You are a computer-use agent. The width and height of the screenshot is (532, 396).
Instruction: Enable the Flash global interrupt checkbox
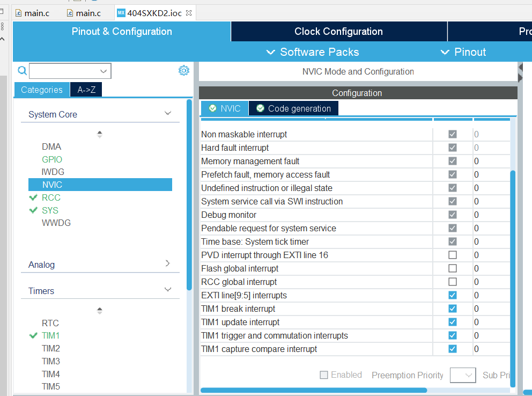click(452, 268)
